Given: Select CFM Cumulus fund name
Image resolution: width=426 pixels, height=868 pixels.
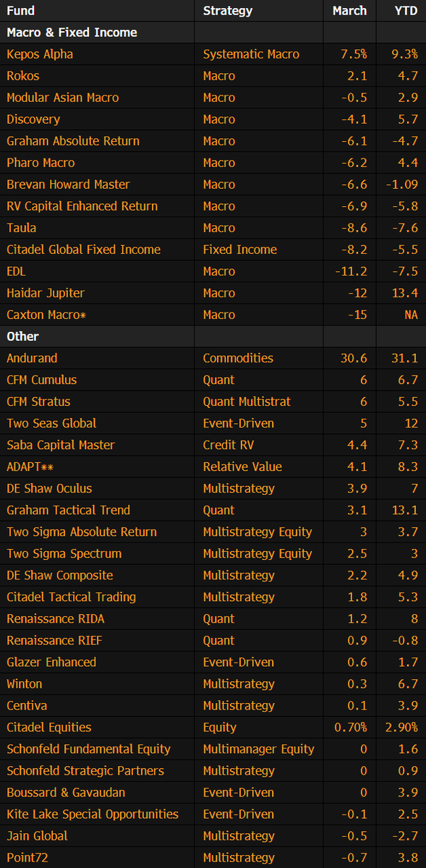Looking at the screenshot, I should (x=41, y=380).
